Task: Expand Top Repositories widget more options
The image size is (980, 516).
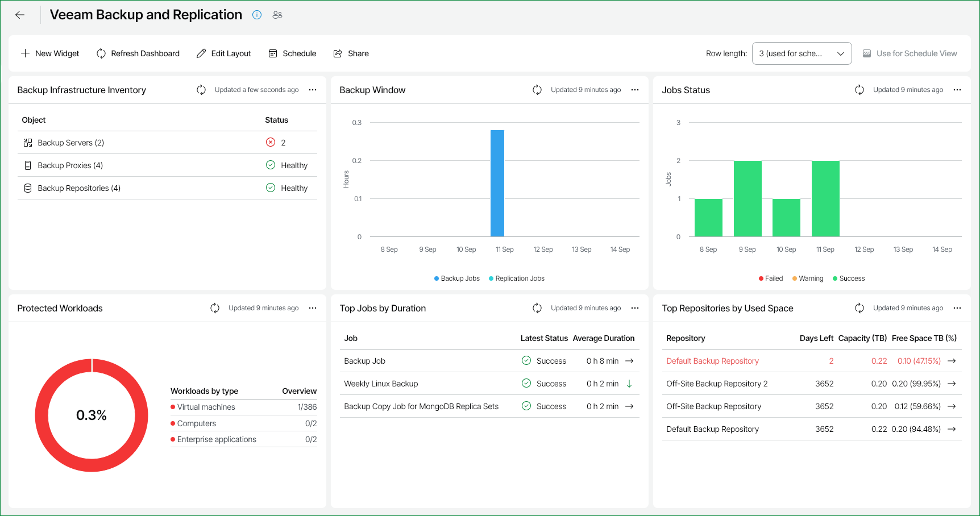Action: pyautogui.click(x=957, y=308)
